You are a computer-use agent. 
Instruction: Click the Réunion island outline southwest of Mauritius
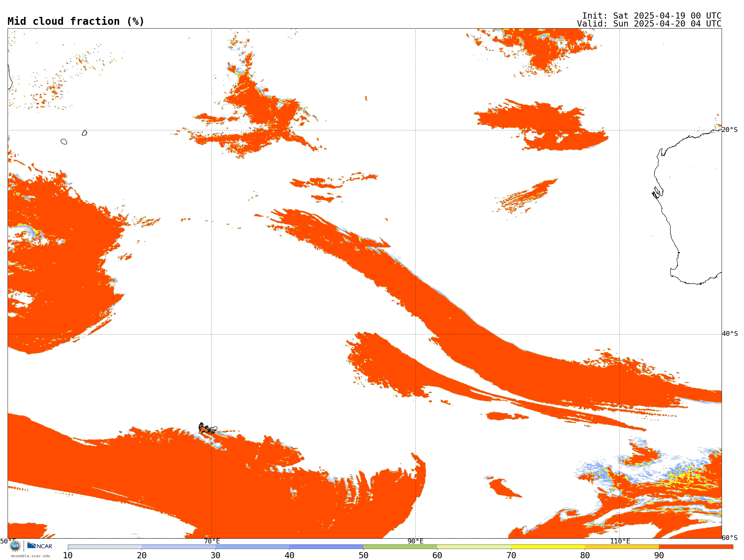pyautogui.click(x=64, y=142)
